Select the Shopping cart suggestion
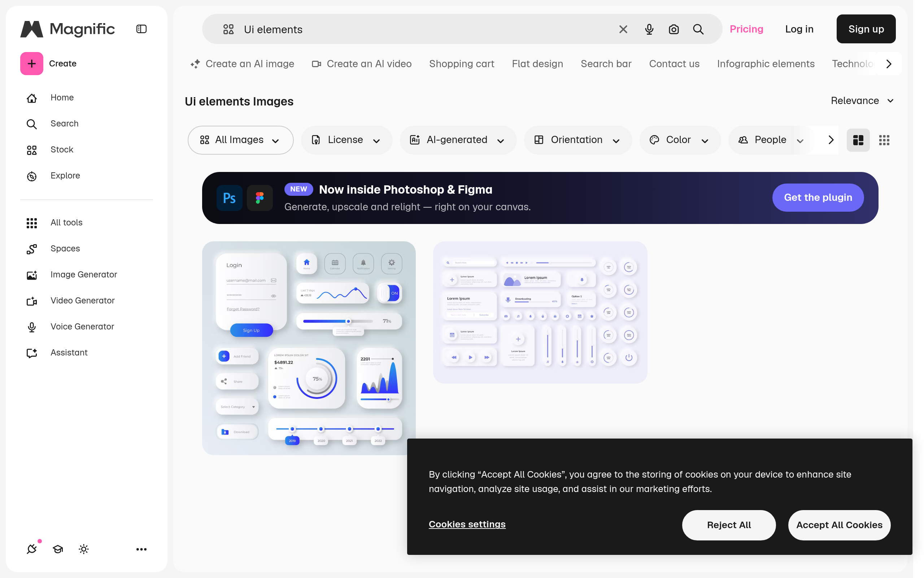 pos(461,64)
